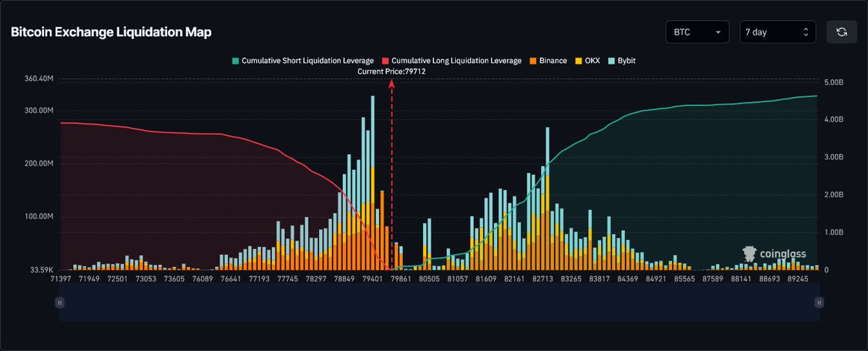Toggle Cumulative Long Liquidation Leverage legend

click(x=451, y=61)
